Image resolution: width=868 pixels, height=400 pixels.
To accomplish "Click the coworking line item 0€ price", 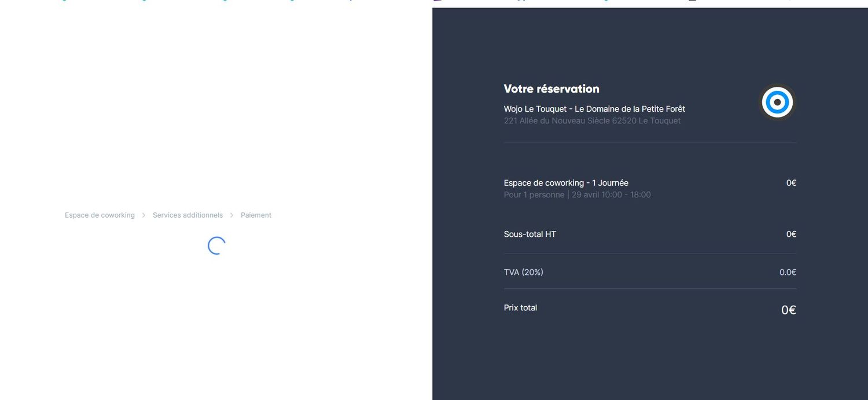I will click(x=791, y=183).
